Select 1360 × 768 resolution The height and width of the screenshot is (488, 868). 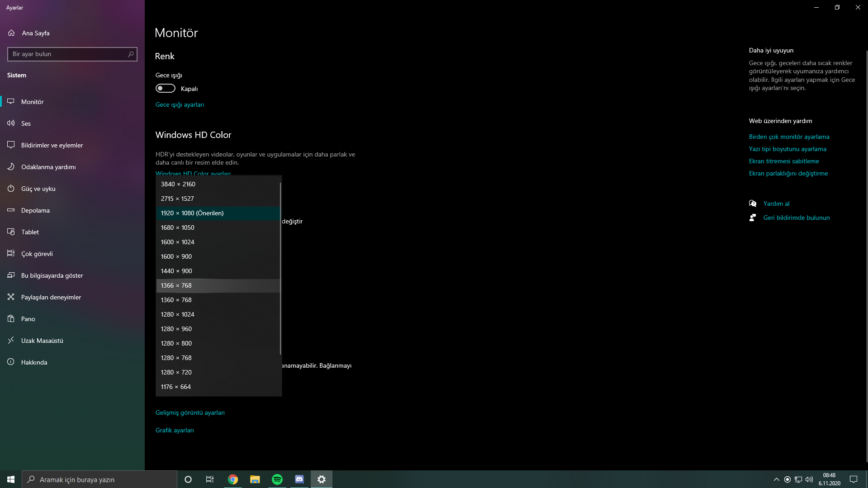click(218, 300)
